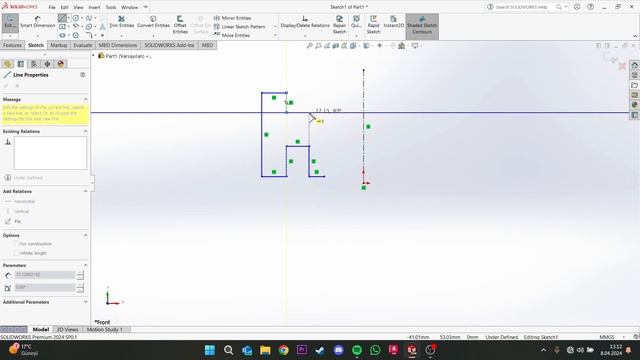Click Convert Entities tool
This screenshot has width=640, height=360.
point(153,22)
